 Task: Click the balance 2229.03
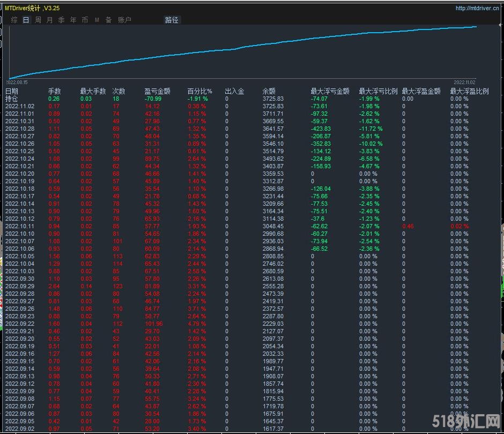pos(273,324)
